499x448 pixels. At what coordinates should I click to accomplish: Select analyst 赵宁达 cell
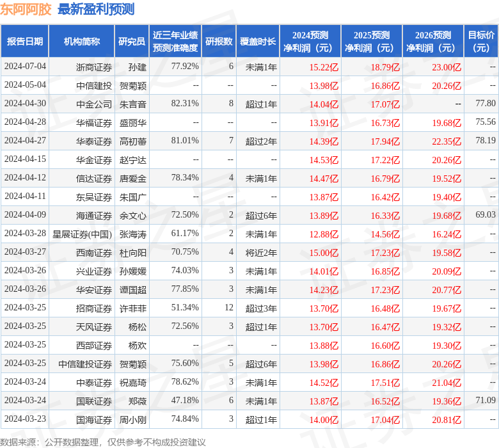click(x=132, y=160)
